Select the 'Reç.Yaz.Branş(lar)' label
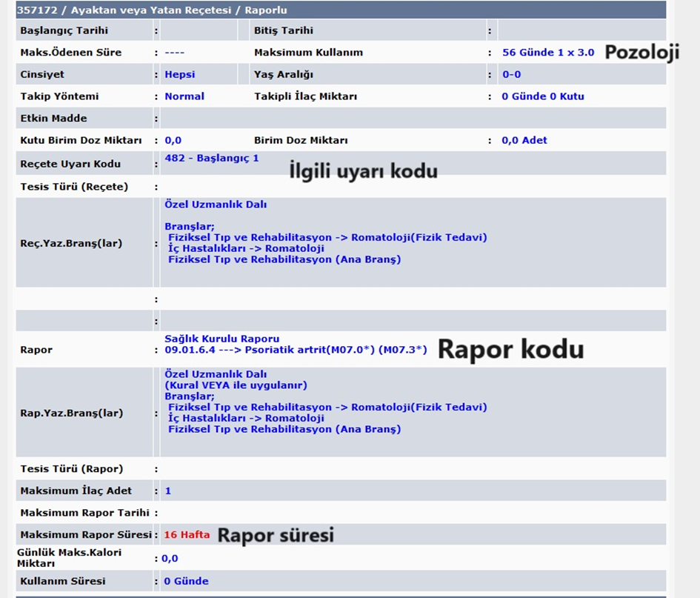 point(71,243)
